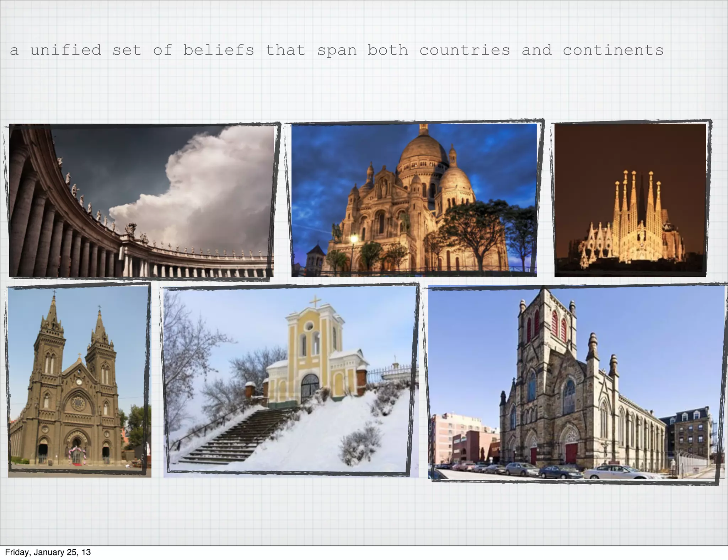Select the St. Peter's colonnade photo
The image size is (728, 560).
(141, 200)
